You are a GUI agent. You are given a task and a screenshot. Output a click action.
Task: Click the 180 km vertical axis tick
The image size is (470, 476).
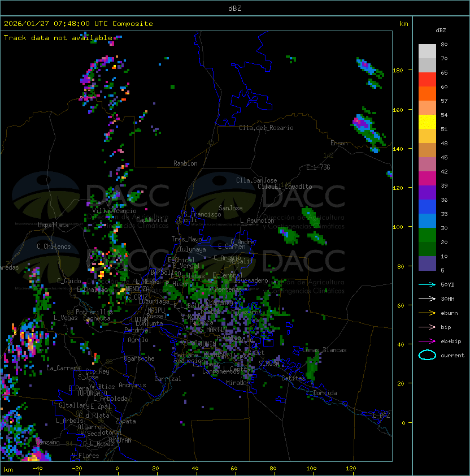[x=398, y=71]
